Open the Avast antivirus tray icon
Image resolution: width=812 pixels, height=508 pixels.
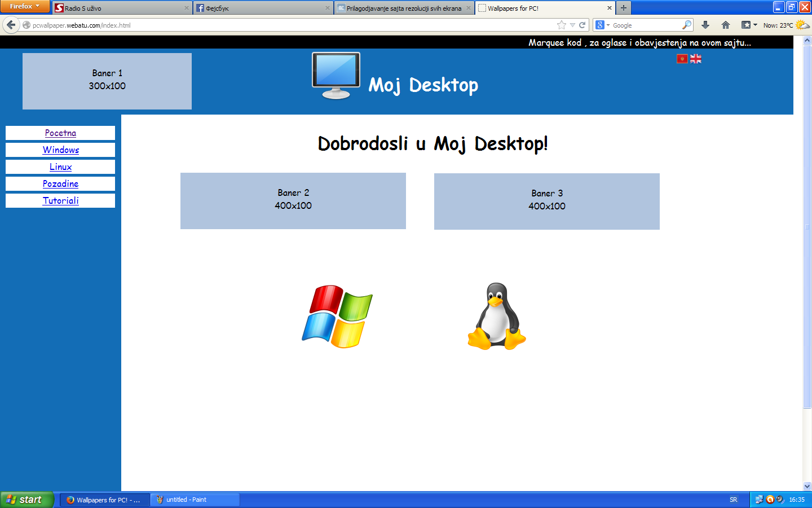tap(770, 500)
